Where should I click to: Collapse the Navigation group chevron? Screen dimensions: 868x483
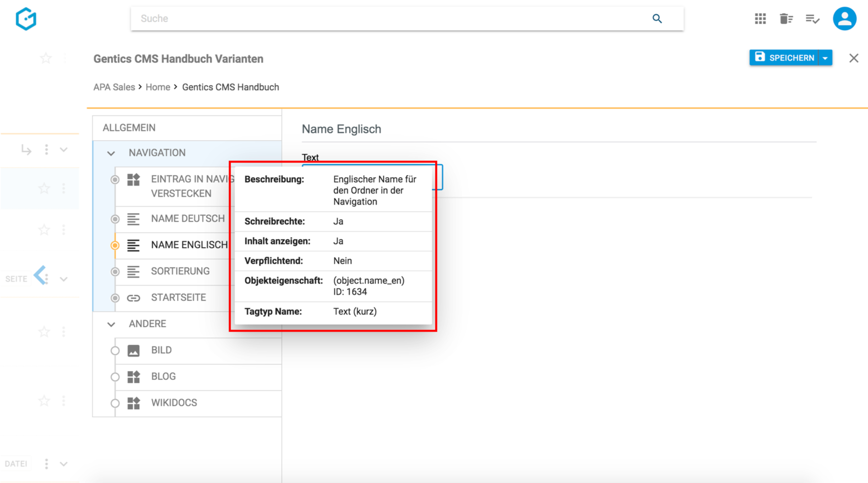click(x=111, y=153)
